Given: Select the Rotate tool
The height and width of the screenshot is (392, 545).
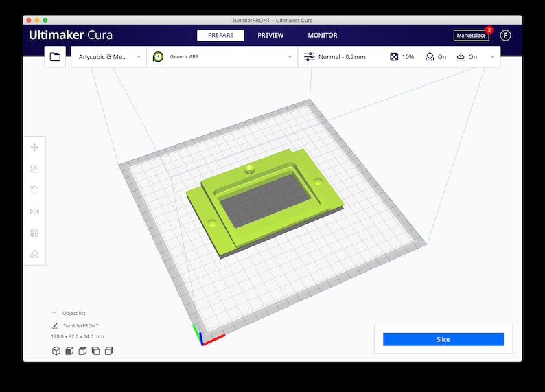Looking at the screenshot, I should (34, 189).
